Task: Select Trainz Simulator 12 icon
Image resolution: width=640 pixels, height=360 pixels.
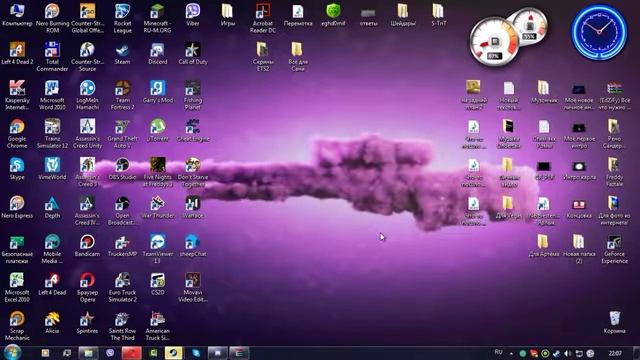Action: (x=52, y=133)
